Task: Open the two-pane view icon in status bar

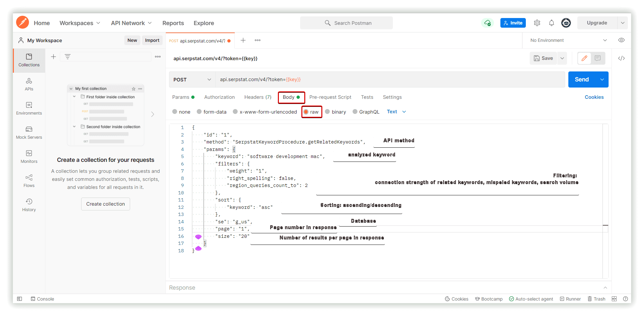Action: [614, 299]
